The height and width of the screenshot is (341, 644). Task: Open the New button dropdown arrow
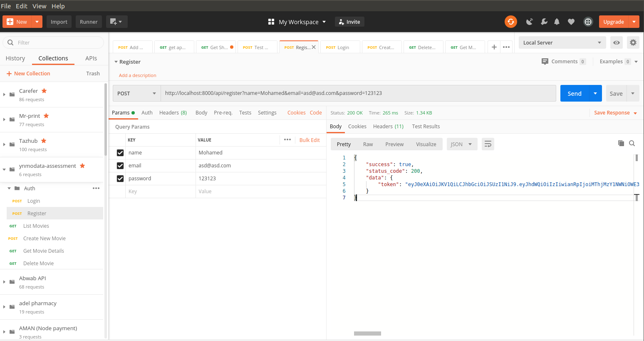[x=37, y=22]
